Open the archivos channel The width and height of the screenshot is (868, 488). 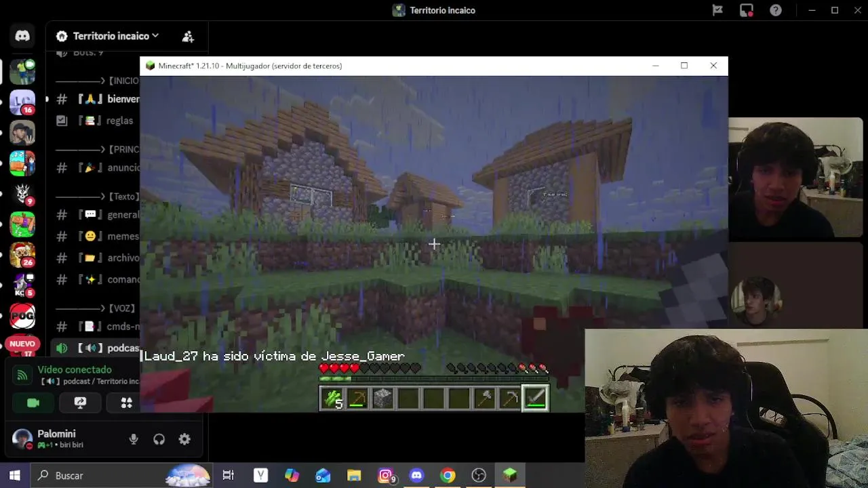click(98, 258)
